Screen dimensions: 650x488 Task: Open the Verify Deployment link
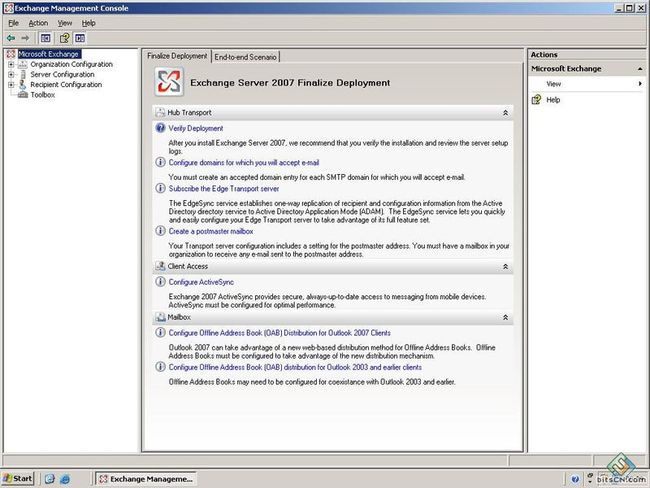coord(196,128)
